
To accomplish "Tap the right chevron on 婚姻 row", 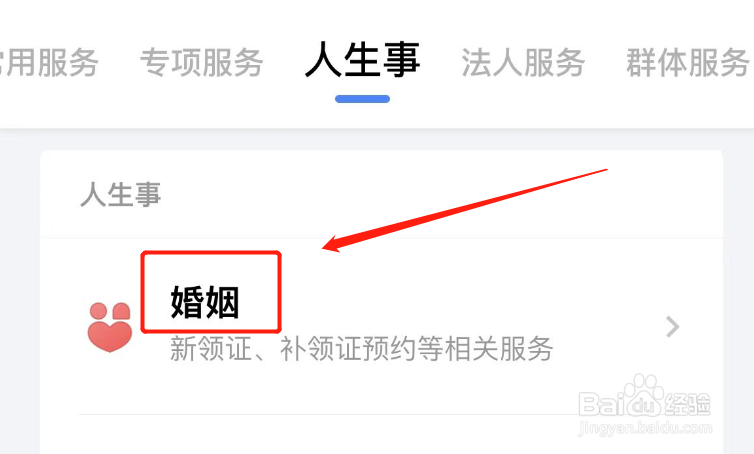I will [x=673, y=327].
